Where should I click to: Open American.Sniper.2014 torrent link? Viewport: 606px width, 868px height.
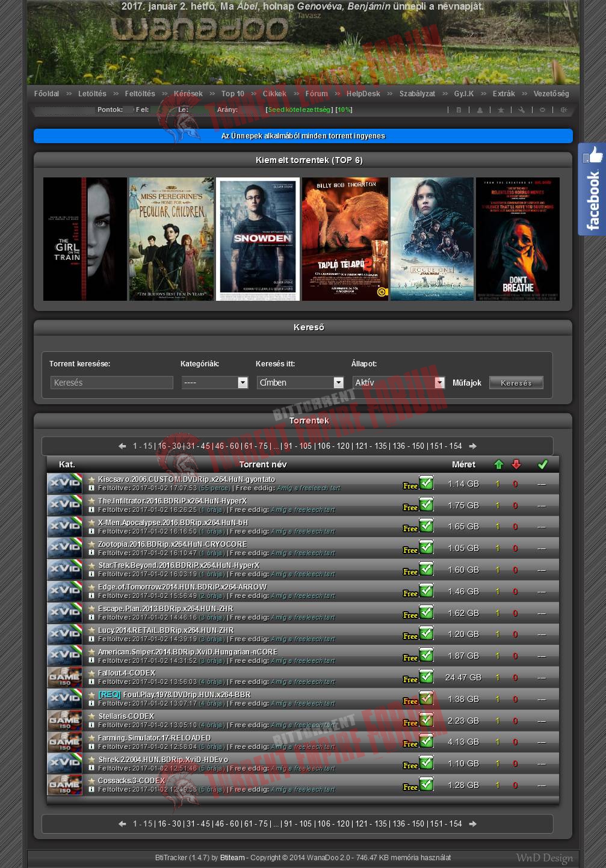188,652
